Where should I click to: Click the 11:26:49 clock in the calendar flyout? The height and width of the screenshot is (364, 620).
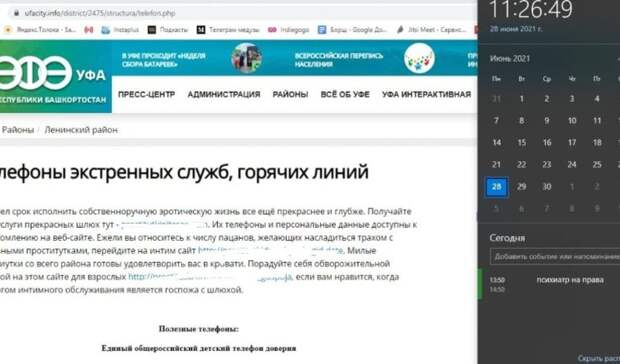pos(531,9)
